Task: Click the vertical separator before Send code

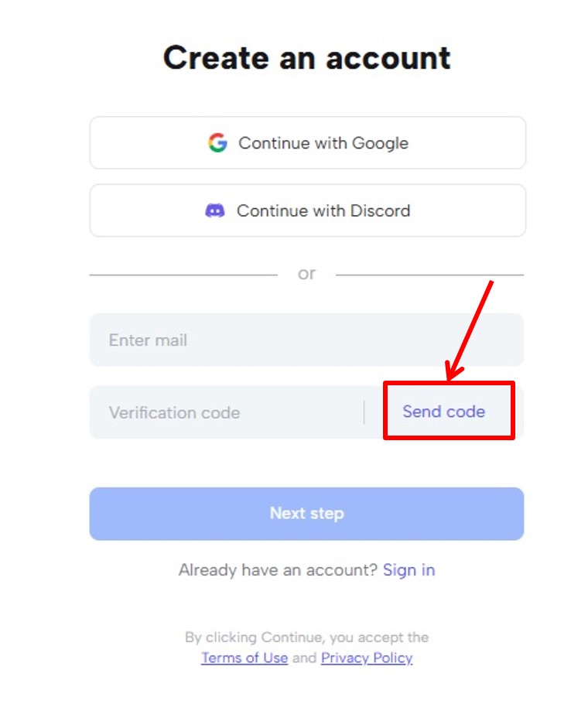Action: click(364, 412)
